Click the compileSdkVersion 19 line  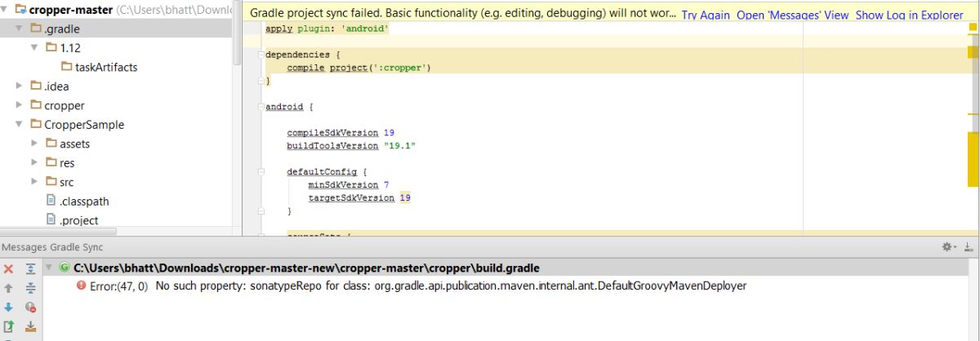point(341,132)
